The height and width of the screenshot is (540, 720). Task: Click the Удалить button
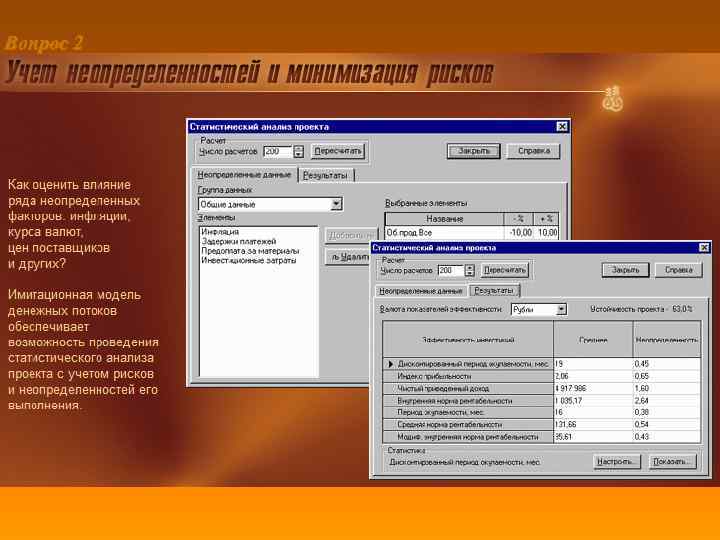pyautogui.click(x=348, y=257)
